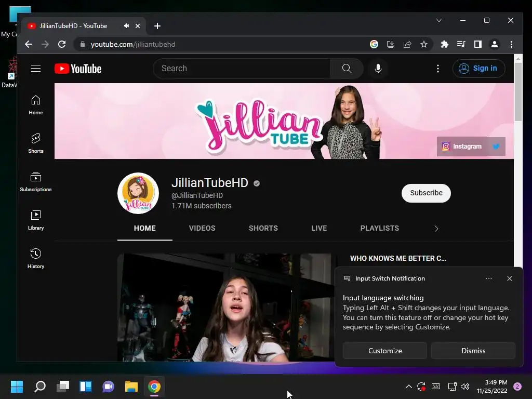Image resolution: width=532 pixels, height=399 pixels.
Task: Click the featured video player thumbnail
Action: [x=227, y=308]
